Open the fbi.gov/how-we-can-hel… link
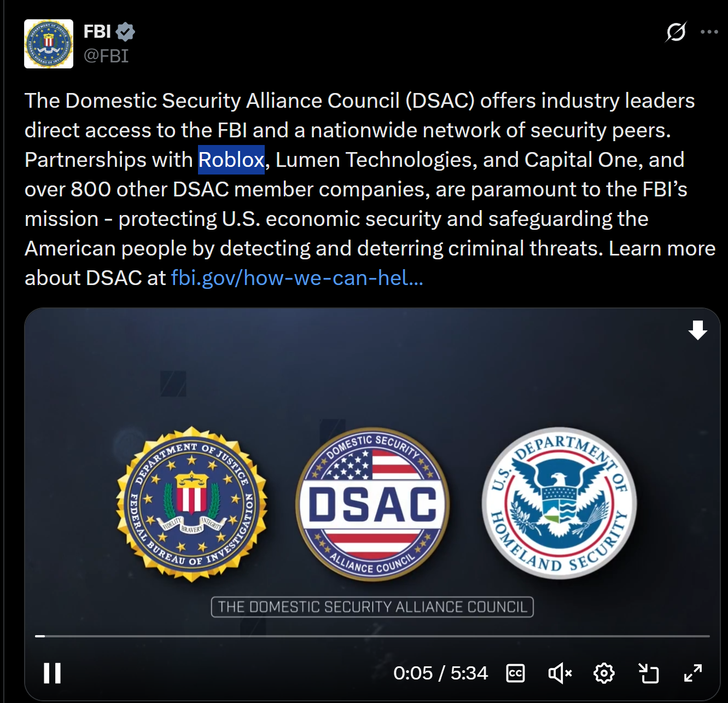This screenshot has height=703, width=728. tap(297, 278)
